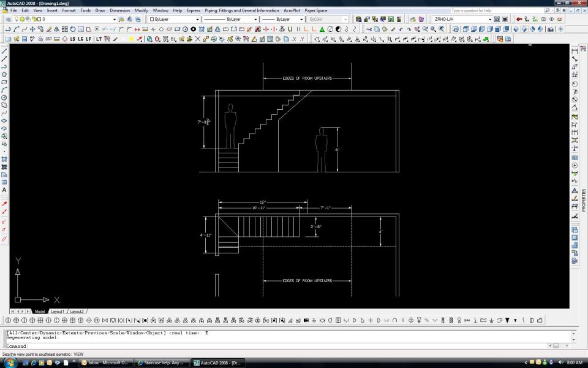Click the Rotate tool icon
This screenshot has width=588, height=368.
(x=73, y=29)
